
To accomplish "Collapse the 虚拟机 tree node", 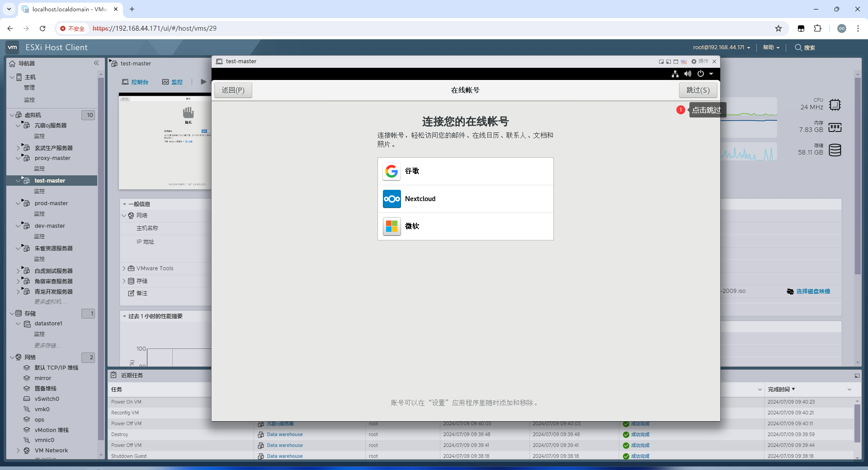I will 12,115.
